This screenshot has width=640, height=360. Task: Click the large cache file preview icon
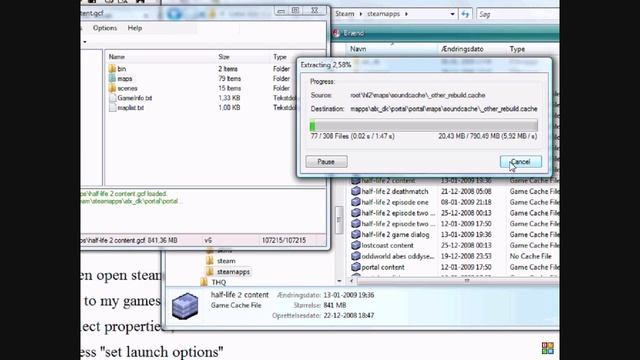[185, 306]
